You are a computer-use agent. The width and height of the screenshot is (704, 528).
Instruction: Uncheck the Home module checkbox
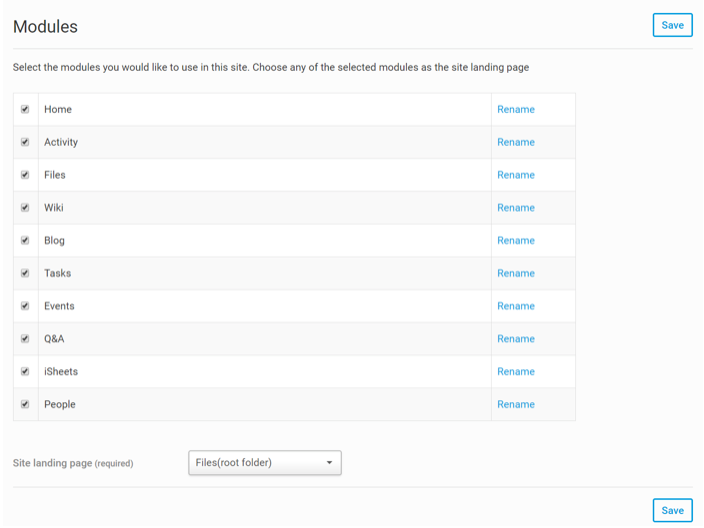point(25,109)
